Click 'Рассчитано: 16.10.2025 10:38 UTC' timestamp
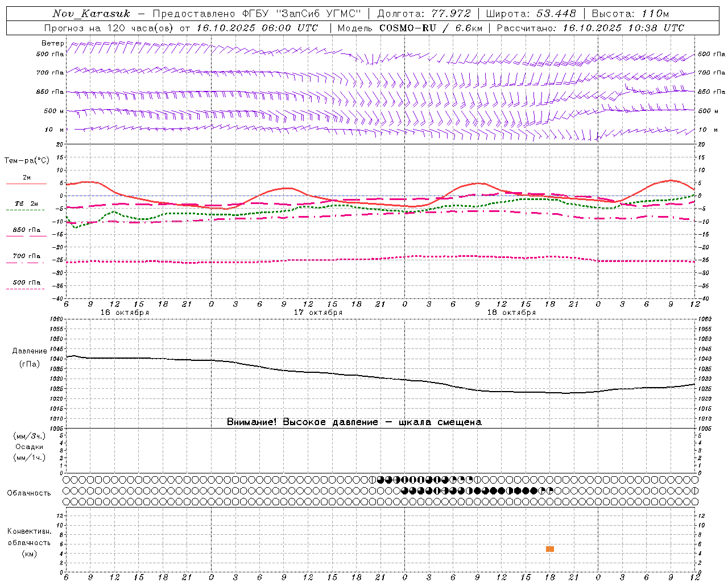 point(590,28)
